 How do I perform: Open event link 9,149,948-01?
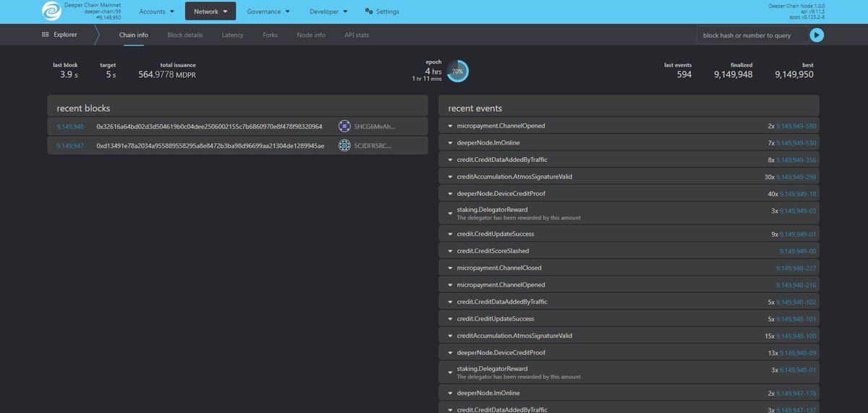(799, 369)
